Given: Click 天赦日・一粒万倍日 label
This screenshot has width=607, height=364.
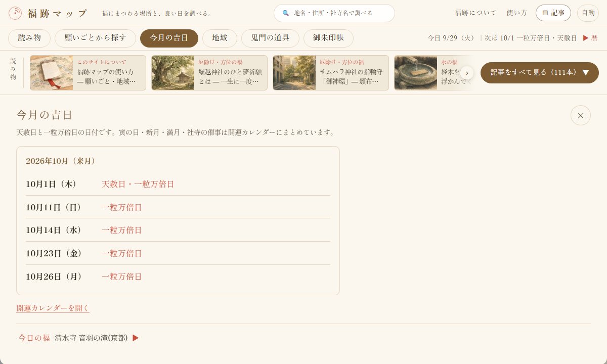Looking at the screenshot, I should [x=138, y=184].
